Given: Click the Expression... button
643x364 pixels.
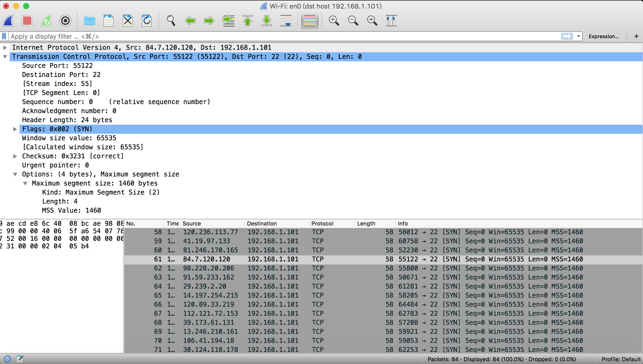Looking at the screenshot, I should (604, 36).
